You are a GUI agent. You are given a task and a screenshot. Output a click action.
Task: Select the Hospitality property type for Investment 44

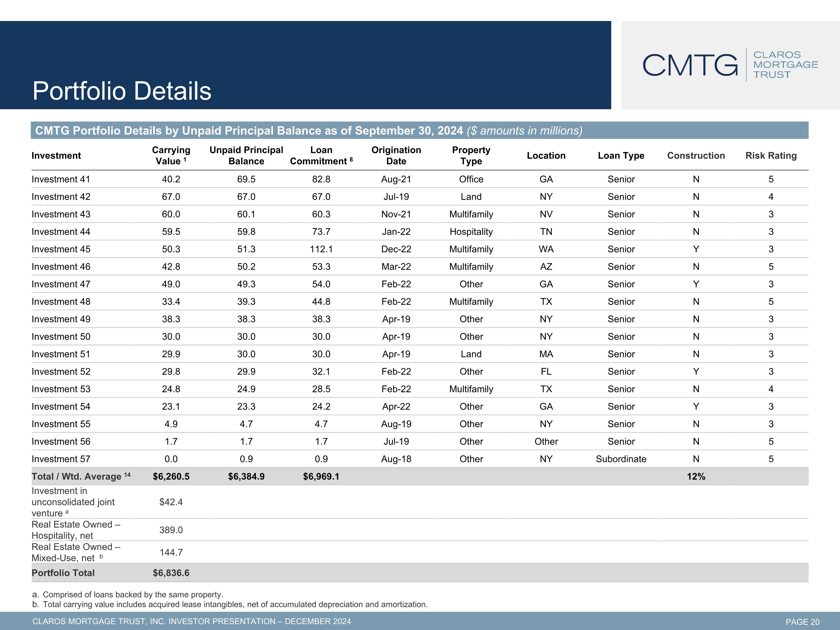[x=471, y=232]
